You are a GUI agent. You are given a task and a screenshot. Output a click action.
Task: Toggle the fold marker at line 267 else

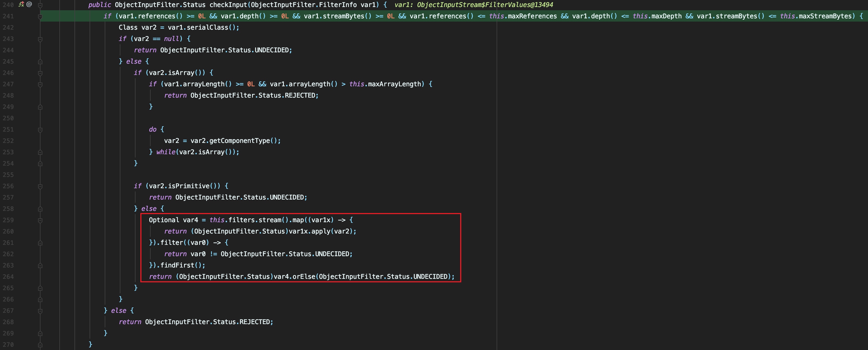tap(40, 311)
